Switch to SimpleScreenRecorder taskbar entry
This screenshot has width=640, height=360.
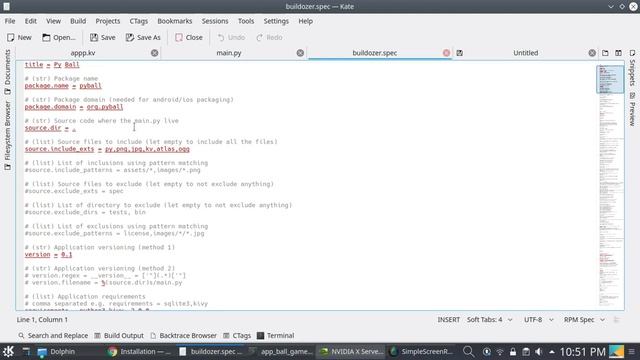pos(422,351)
